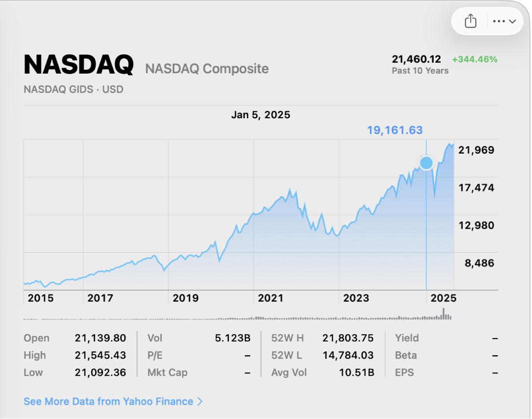This screenshot has height=419, width=532.
Task: Click the NASDAQ GIDS · USD label
Action: click(x=73, y=89)
